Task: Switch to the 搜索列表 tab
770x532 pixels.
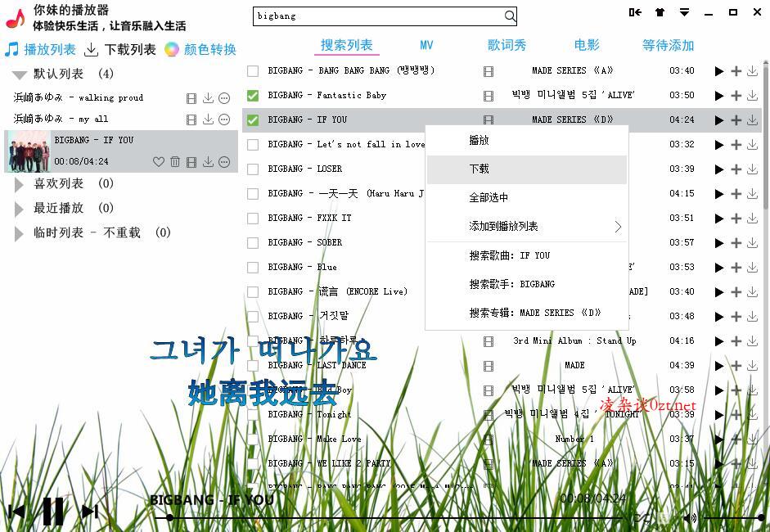Action: pyautogui.click(x=347, y=45)
